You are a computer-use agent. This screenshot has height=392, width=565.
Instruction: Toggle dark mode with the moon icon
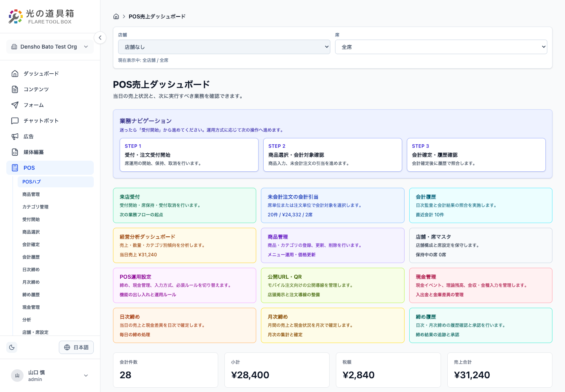pos(12,347)
